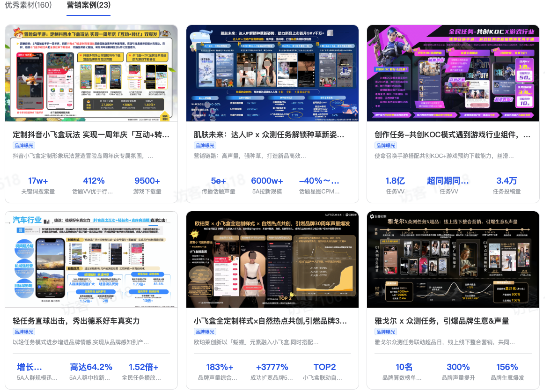545x390 pixels.
Task: Open the 抖音小飞盒 anniversary case thumbnail
Action: pyautogui.click(x=91, y=73)
